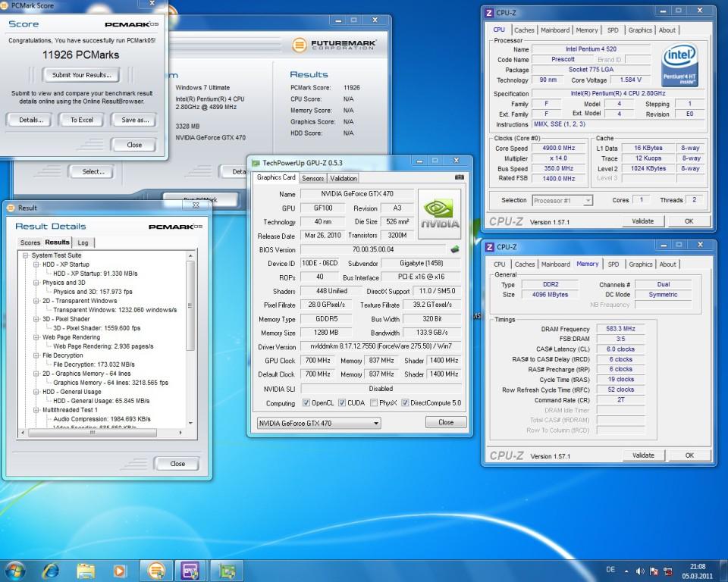Click the Save as... button

click(135, 120)
